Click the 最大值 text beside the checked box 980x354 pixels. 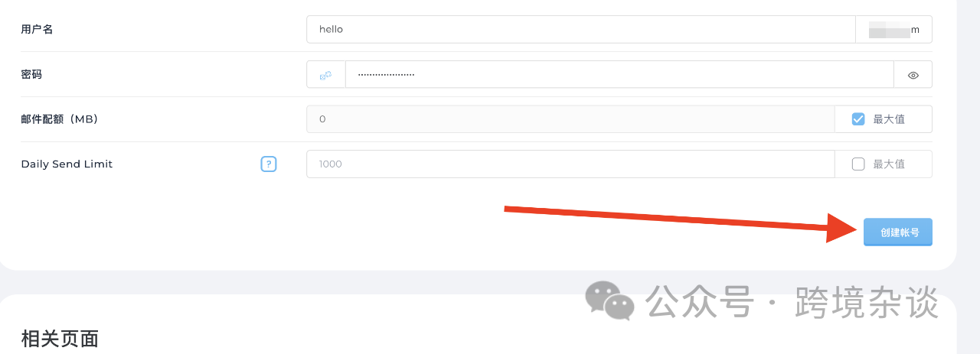click(x=889, y=119)
